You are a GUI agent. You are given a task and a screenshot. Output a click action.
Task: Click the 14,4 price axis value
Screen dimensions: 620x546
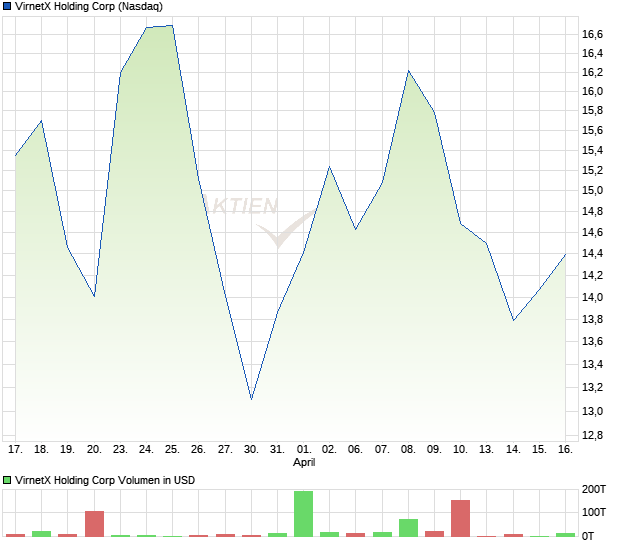pyautogui.click(x=592, y=253)
